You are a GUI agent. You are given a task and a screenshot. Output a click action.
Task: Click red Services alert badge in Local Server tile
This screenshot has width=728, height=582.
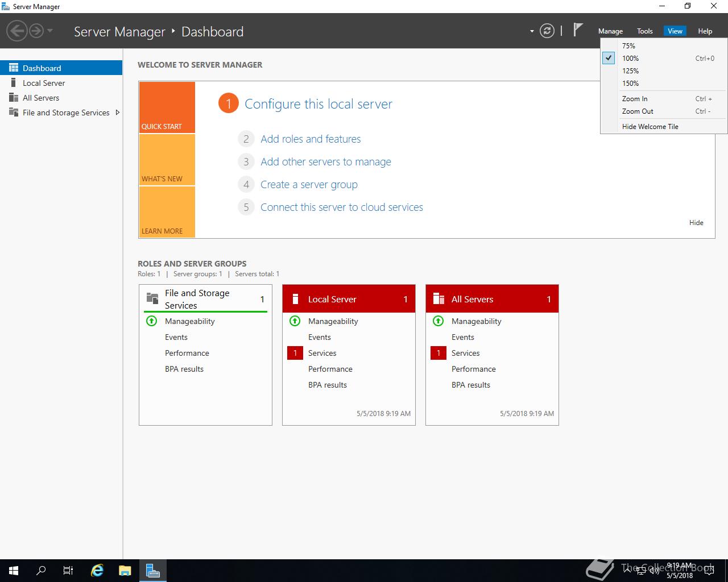coord(295,353)
